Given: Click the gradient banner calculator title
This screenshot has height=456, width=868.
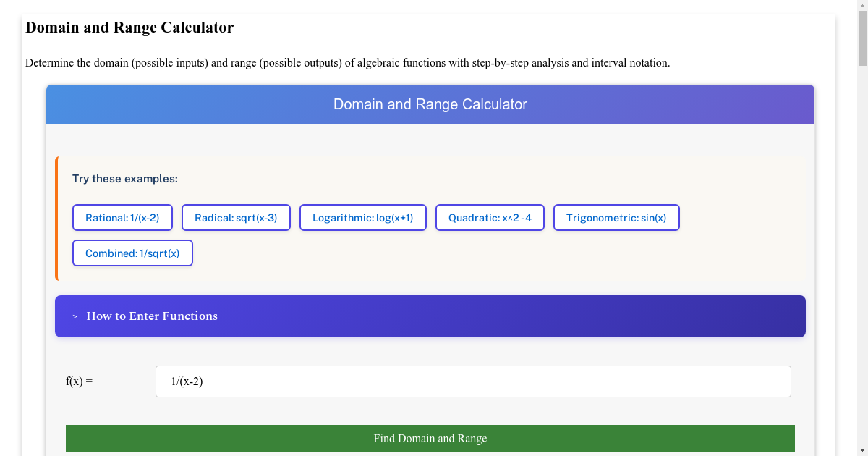Looking at the screenshot, I should pyautogui.click(x=430, y=104).
